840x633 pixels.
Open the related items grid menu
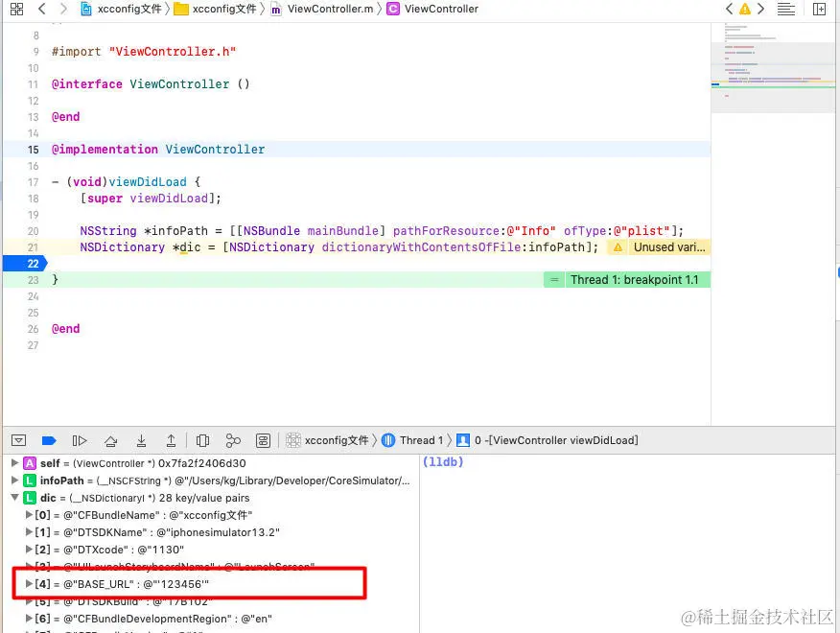click(16, 10)
